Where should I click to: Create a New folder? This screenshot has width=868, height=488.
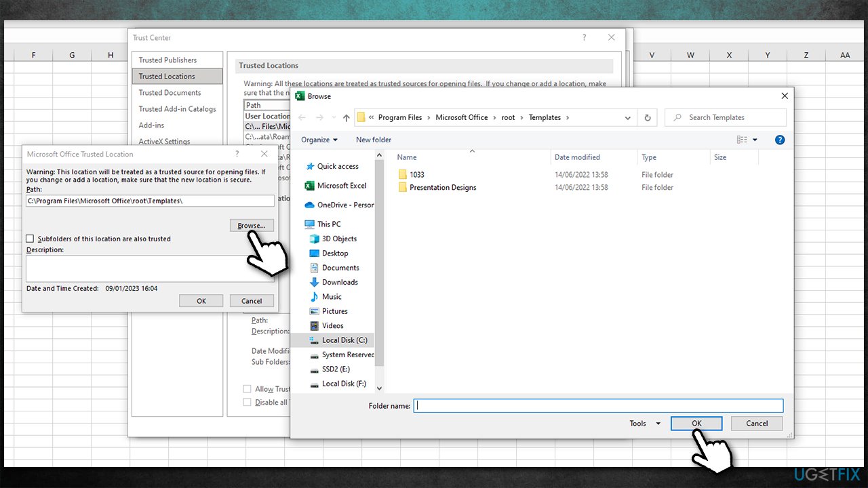[x=373, y=140]
